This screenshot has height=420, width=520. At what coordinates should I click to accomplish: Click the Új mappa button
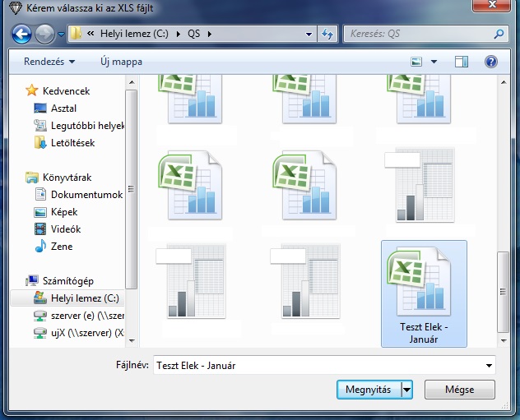(121, 62)
